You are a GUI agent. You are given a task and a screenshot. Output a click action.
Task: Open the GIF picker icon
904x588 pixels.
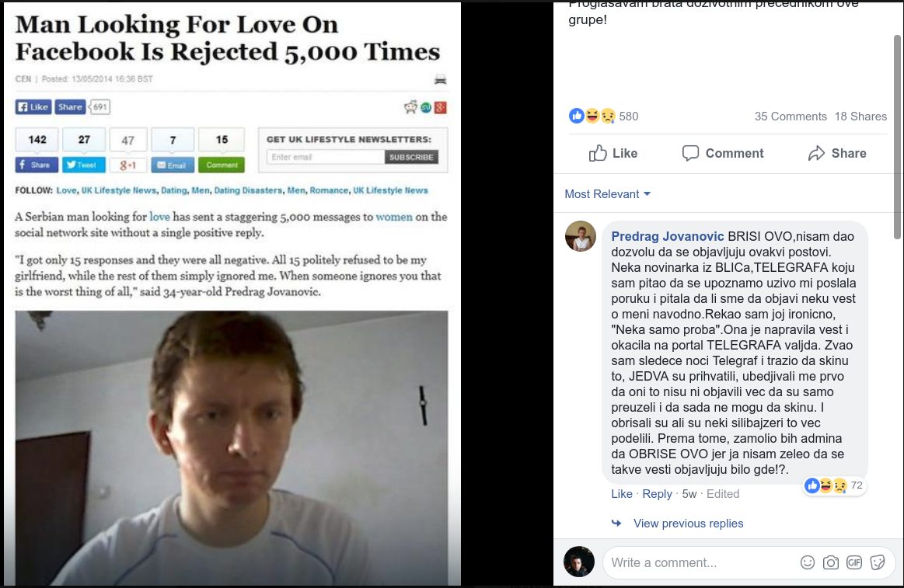click(854, 562)
